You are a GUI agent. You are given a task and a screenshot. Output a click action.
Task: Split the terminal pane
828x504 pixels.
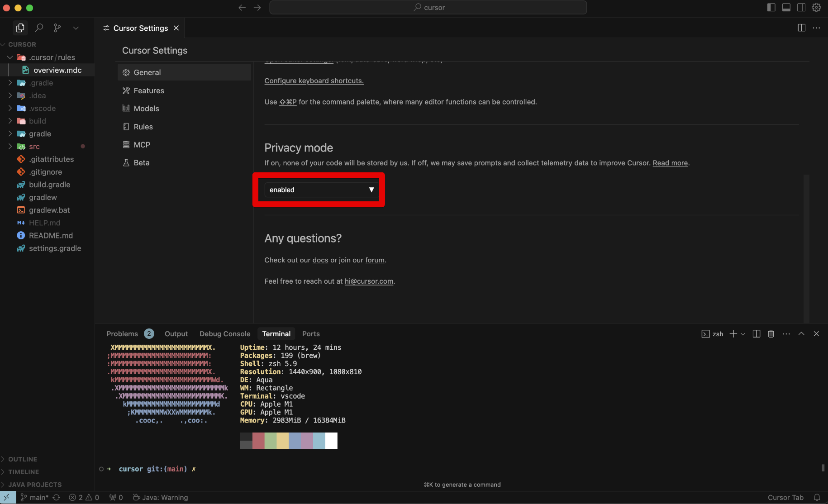point(756,333)
